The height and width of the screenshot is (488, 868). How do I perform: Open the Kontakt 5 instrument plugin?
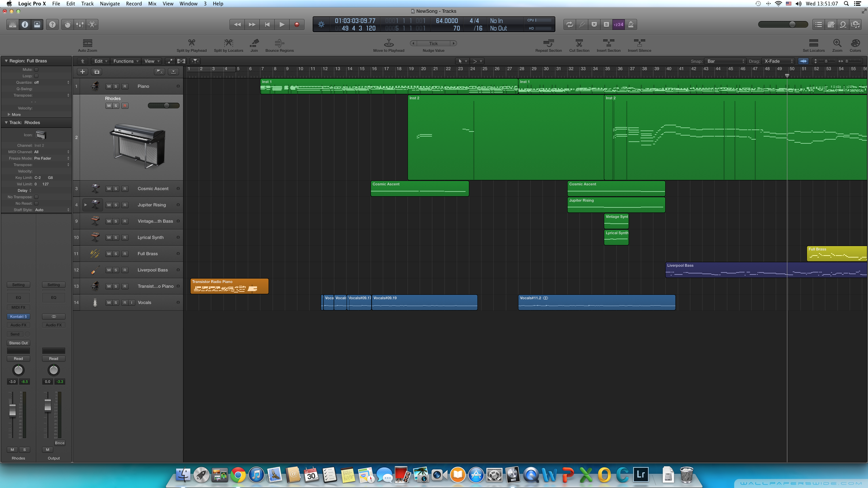click(x=18, y=317)
